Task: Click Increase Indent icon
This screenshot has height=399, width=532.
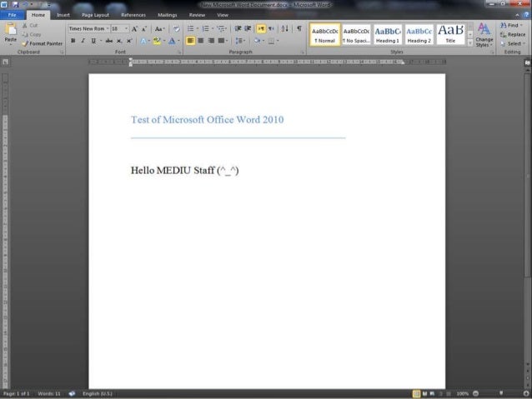Action: click(248, 29)
